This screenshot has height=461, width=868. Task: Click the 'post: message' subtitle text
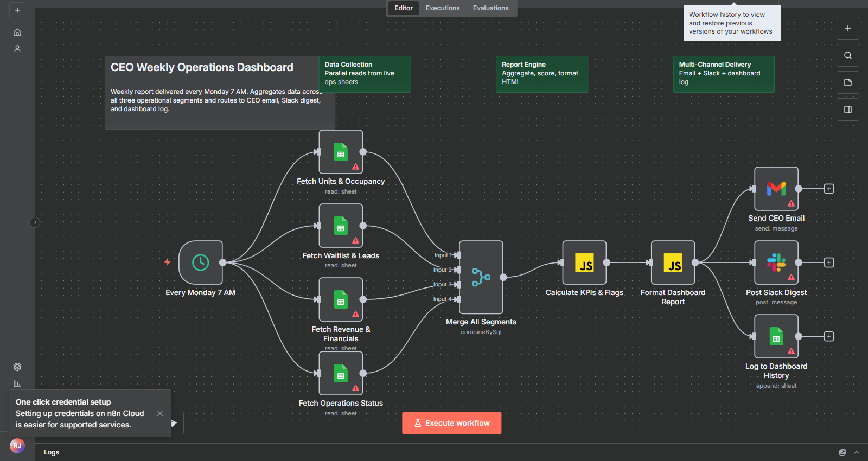[776, 302]
